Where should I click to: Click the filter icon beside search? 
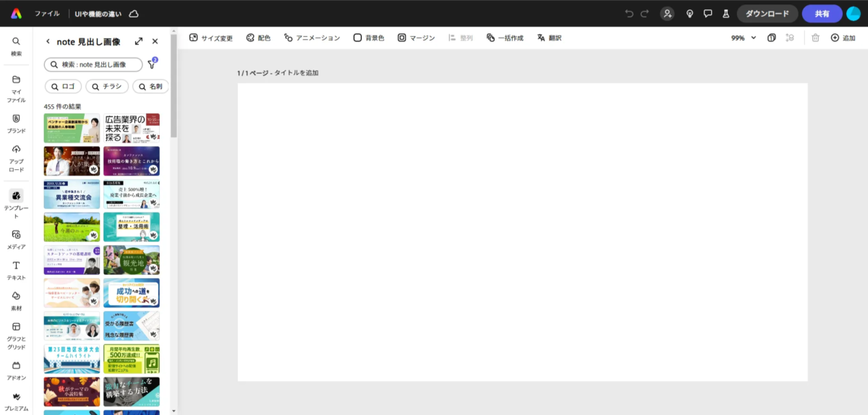tap(152, 65)
